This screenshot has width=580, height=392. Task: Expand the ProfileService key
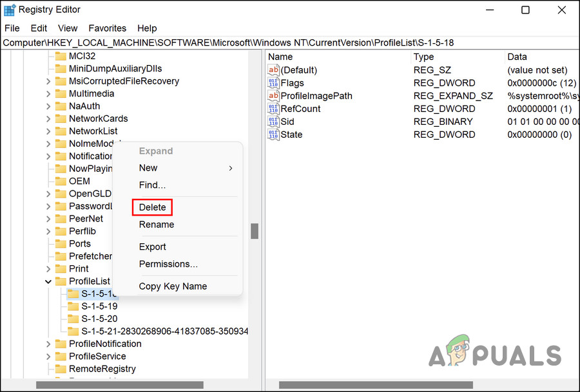[x=48, y=357]
